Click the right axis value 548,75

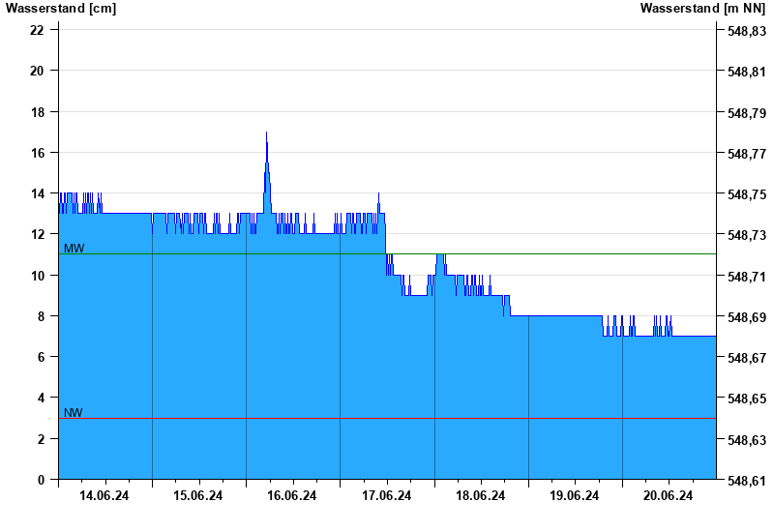[x=747, y=194]
